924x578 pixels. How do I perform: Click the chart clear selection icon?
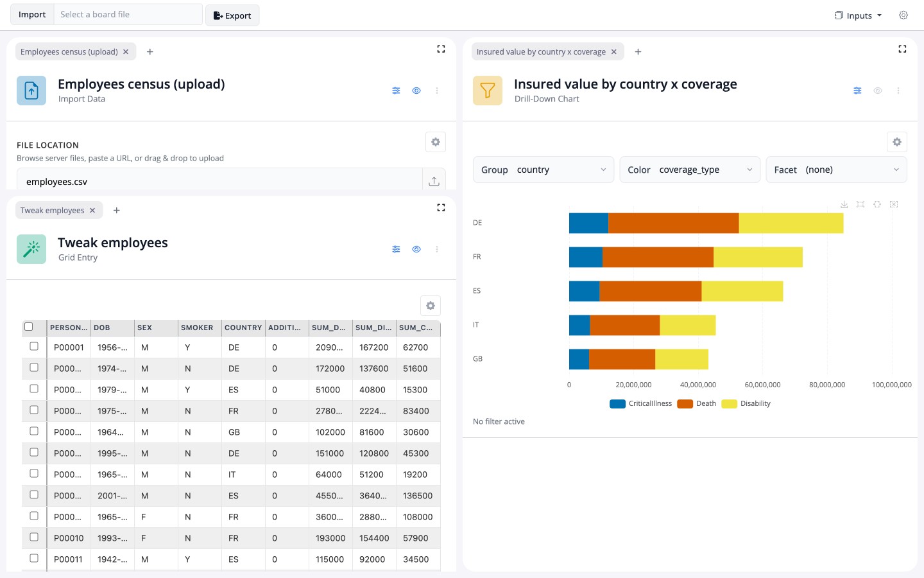pos(894,204)
